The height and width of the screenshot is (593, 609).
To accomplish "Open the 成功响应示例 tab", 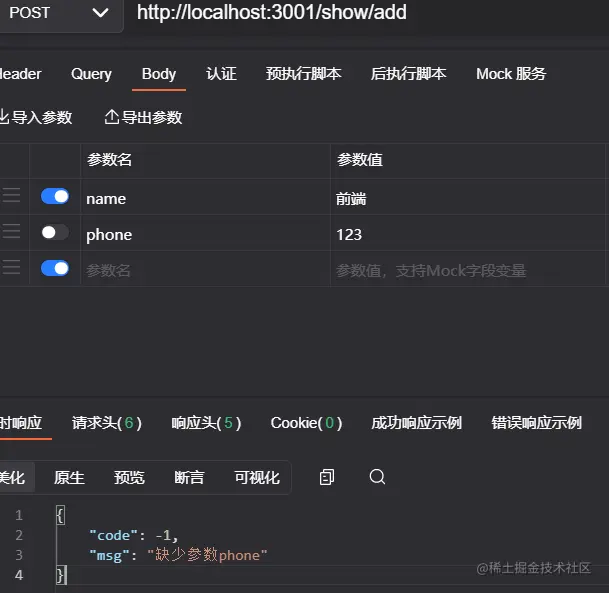I will (x=416, y=423).
